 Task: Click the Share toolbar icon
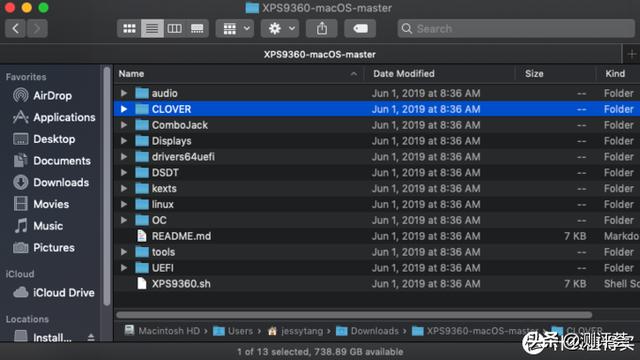click(322, 29)
